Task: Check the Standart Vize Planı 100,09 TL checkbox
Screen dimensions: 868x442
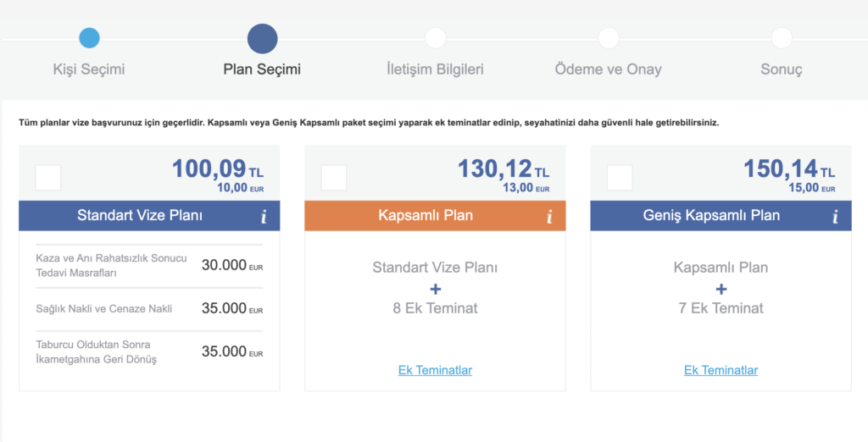Action: coord(48,178)
